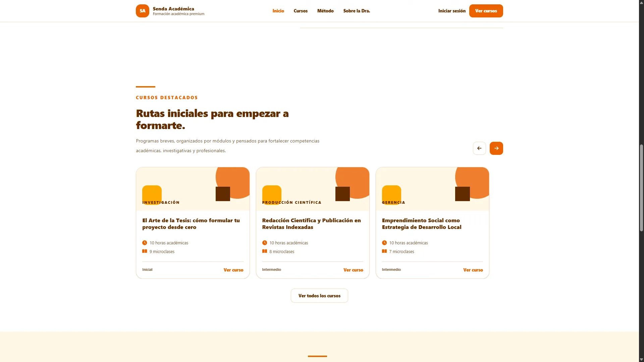Click the Investigación card banner image
The height and width of the screenshot is (362, 644).
pos(193,189)
